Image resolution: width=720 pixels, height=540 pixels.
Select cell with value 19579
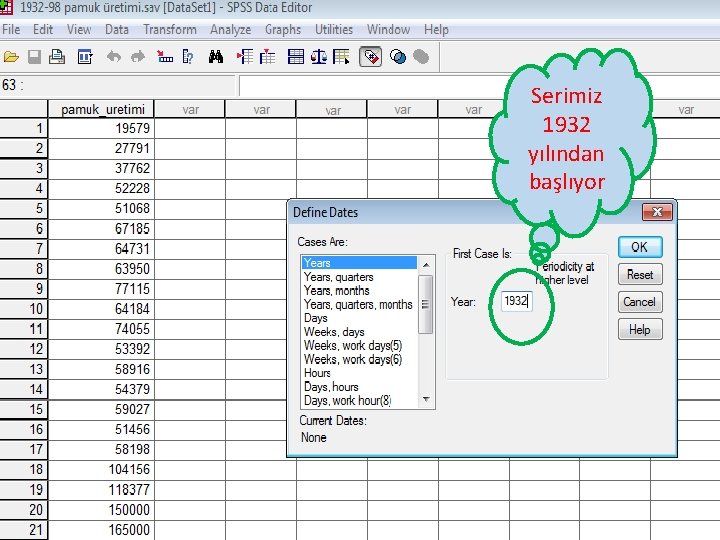(101, 128)
